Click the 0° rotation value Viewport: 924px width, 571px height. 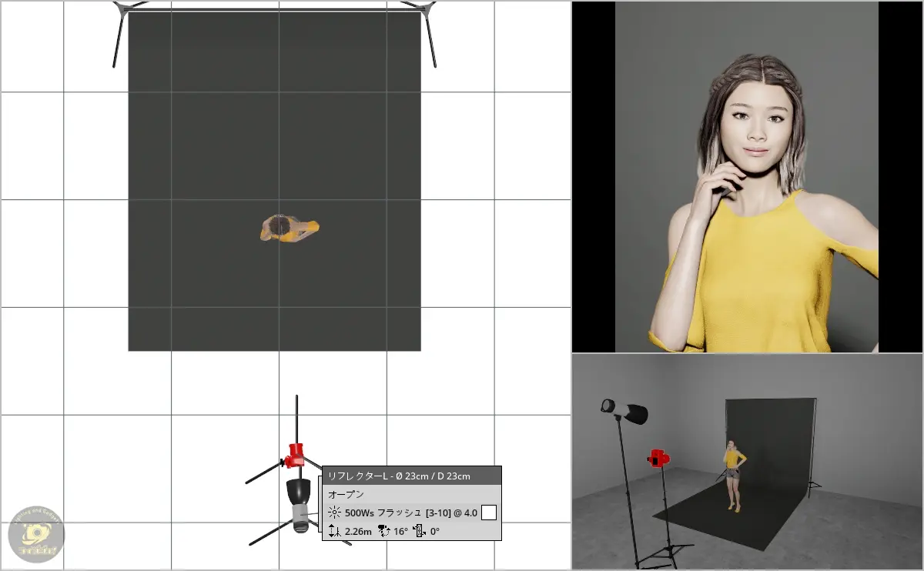[x=435, y=531]
